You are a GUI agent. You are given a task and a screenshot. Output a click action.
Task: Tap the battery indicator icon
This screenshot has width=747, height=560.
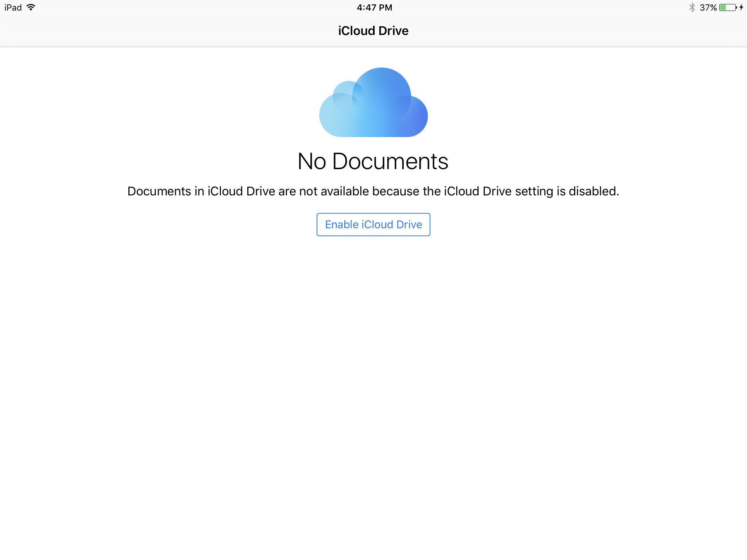[x=728, y=7]
